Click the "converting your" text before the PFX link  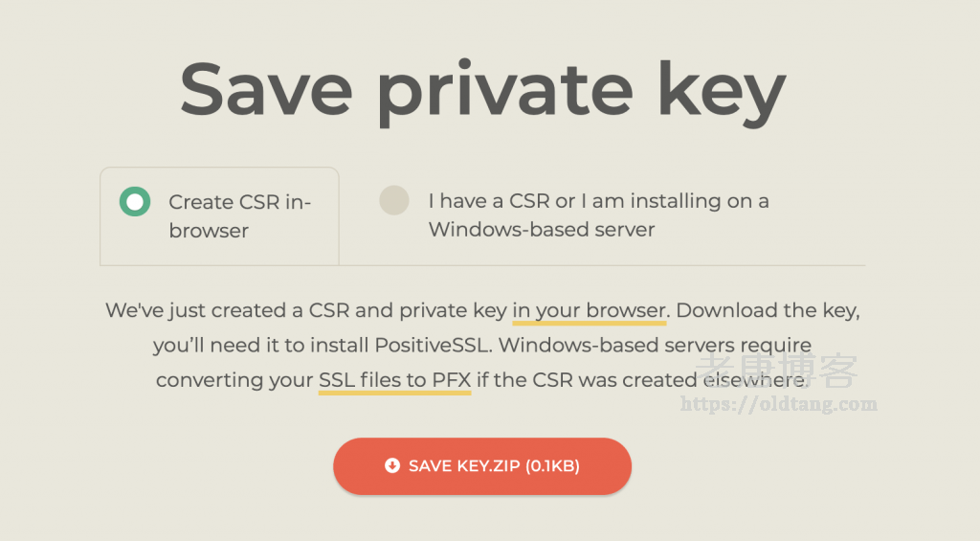(x=234, y=380)
